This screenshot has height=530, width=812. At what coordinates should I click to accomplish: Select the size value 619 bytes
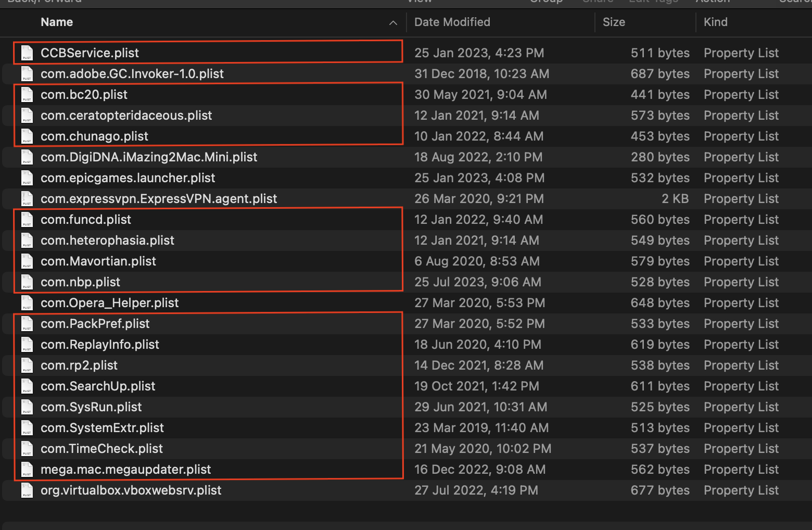click(660, 344)
